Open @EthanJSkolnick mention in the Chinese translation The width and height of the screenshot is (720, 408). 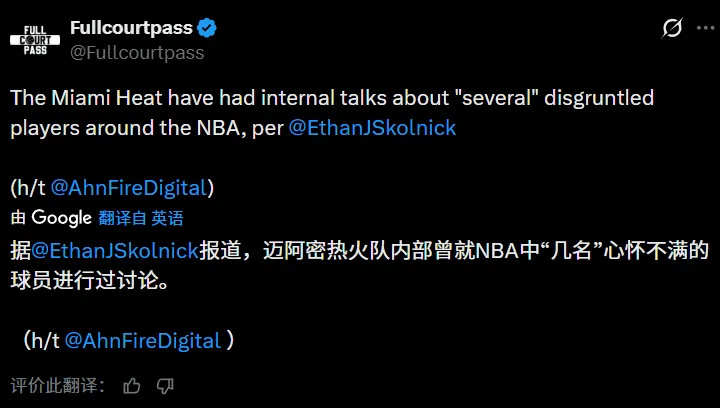click(x=115, y=249)
